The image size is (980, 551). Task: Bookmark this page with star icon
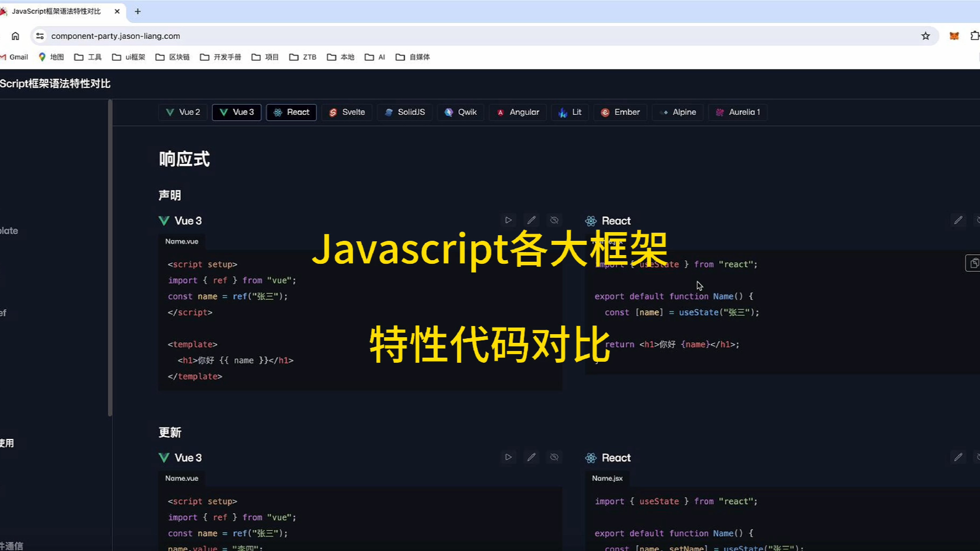click(x=925, y=36)
